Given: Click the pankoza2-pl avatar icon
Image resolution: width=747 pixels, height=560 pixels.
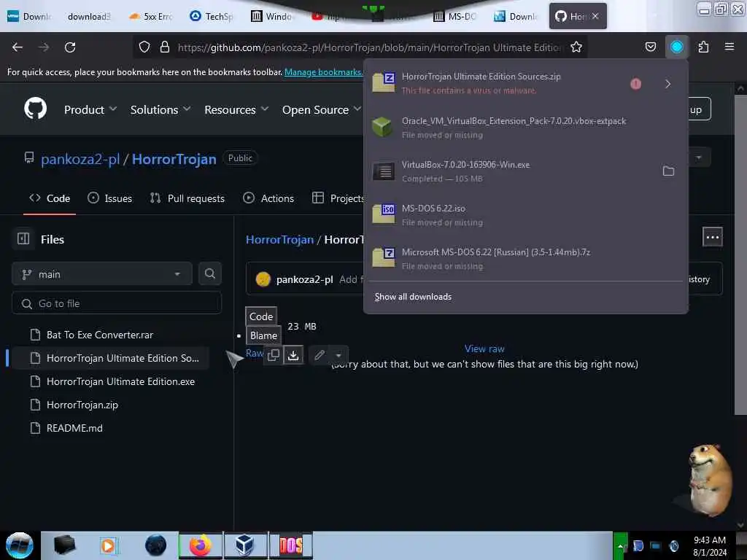Looking at the screenshot, I should (263, 279).
